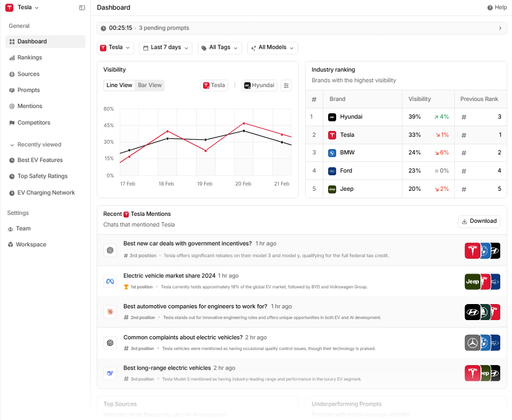Click the Tesla logo in the sidebar header
Image resolution: width=512 pixels, height=420 pixels.
10,7
